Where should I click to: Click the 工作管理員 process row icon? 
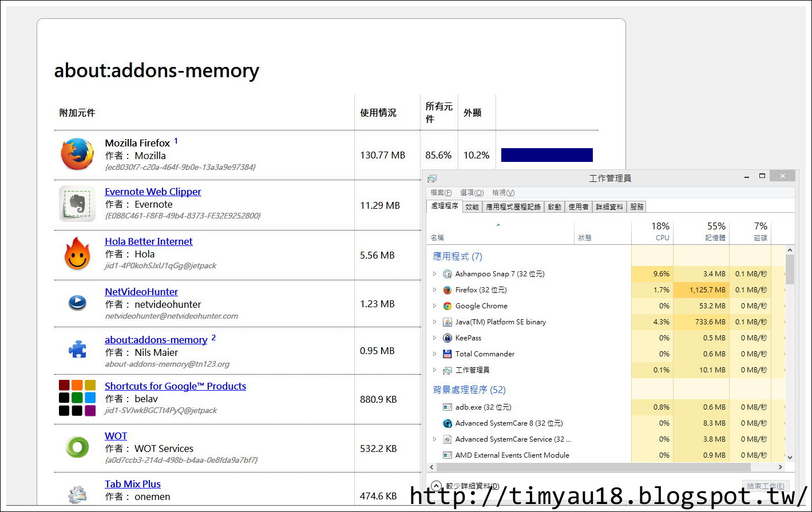(x=447, y=370)
